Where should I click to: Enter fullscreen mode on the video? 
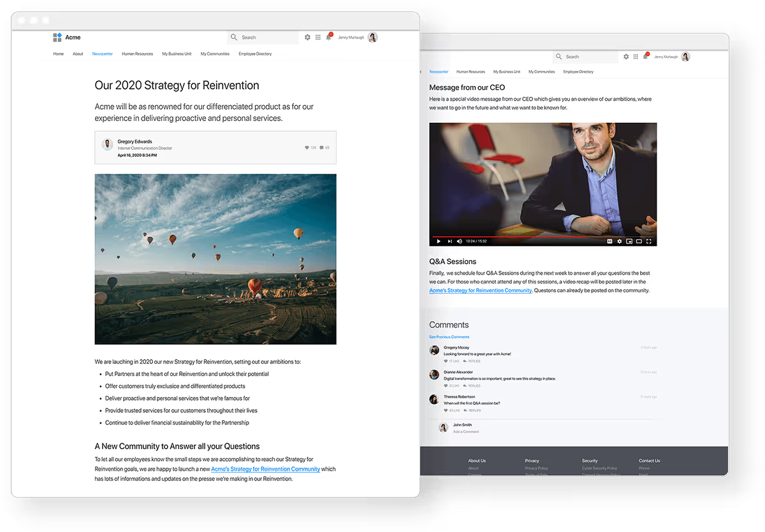coord(649,241)
